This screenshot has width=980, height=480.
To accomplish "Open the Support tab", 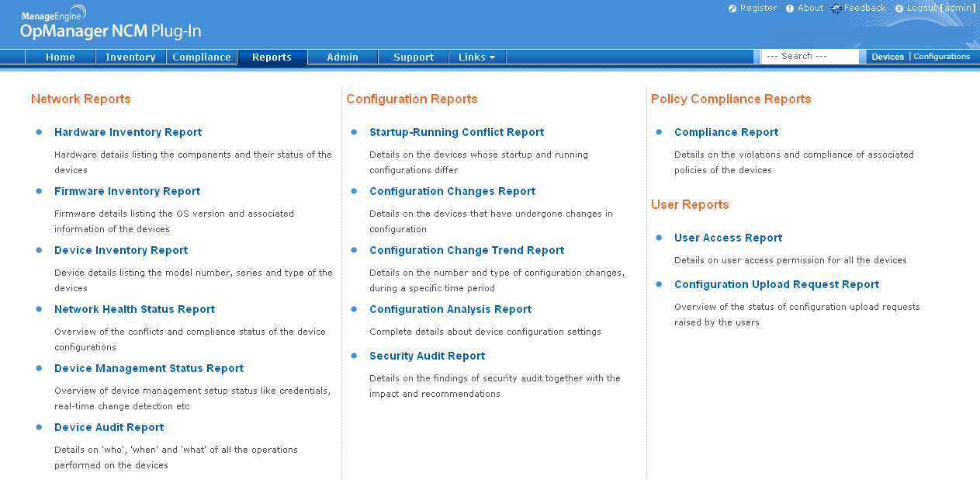I will click(x=413, y=57).
